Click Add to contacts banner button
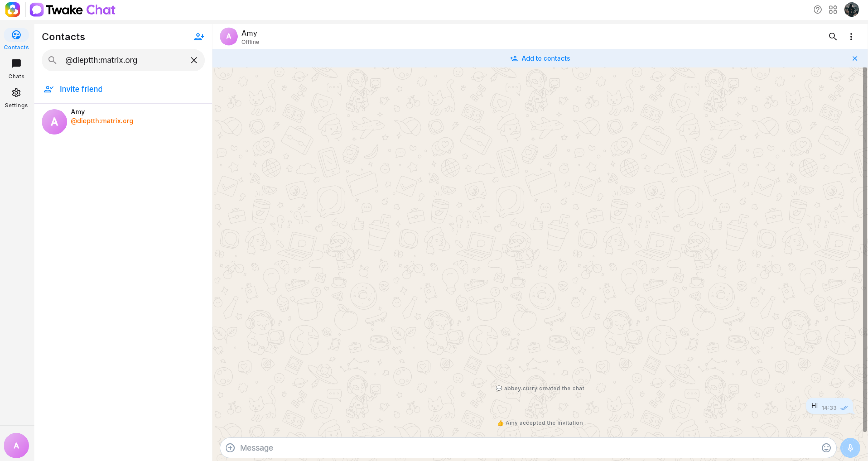This screenshot has height=461, width=868. (x=540, y=58)
